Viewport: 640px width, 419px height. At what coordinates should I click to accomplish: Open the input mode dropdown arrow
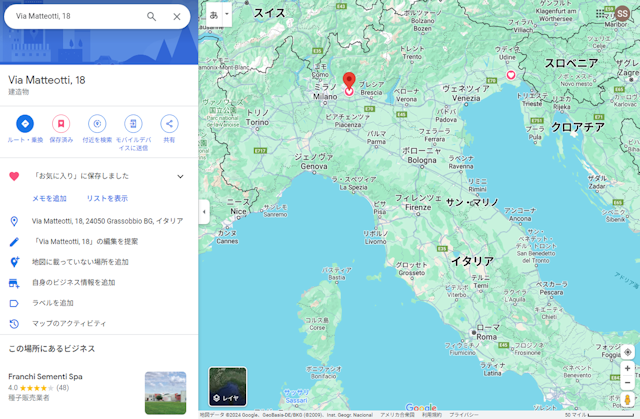tap(227, 14)
